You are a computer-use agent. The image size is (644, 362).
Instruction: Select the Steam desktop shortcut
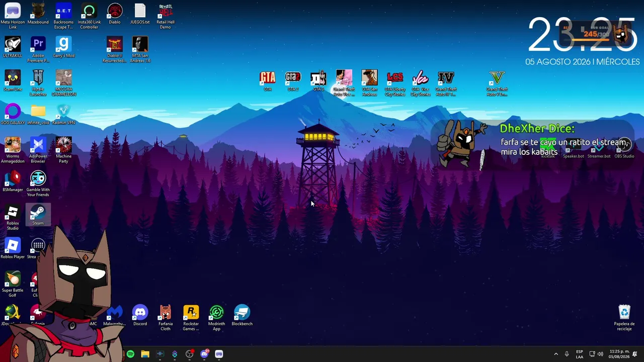pos(38,215)
